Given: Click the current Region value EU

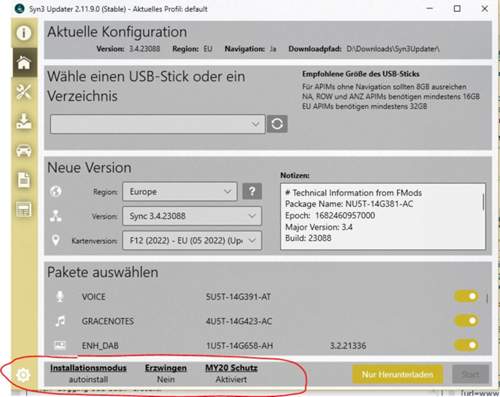Looking at the screenshot, I should click(208, 49).
